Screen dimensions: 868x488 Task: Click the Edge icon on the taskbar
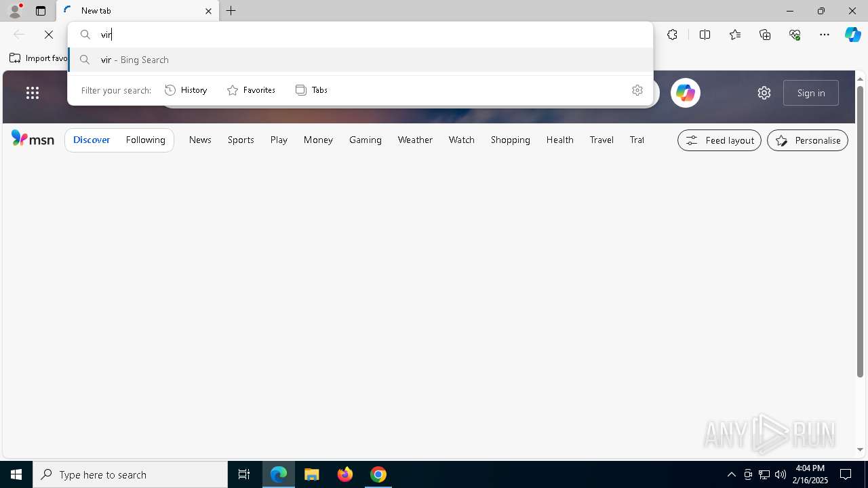[x=279, y=474]
